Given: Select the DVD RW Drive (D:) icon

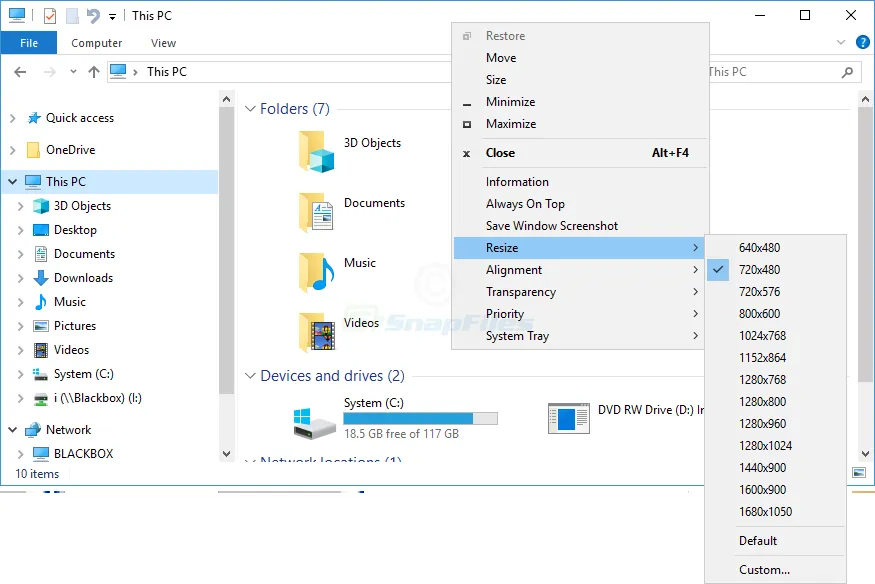Looking at the screenshot, I should [x=569, y=418].
